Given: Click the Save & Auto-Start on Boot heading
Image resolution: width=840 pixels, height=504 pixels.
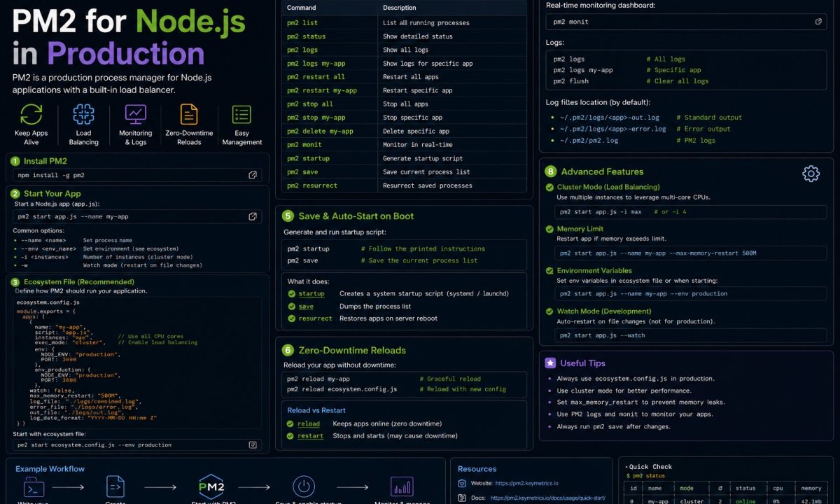Looking at the screenshot, I should tap(356, 216).
